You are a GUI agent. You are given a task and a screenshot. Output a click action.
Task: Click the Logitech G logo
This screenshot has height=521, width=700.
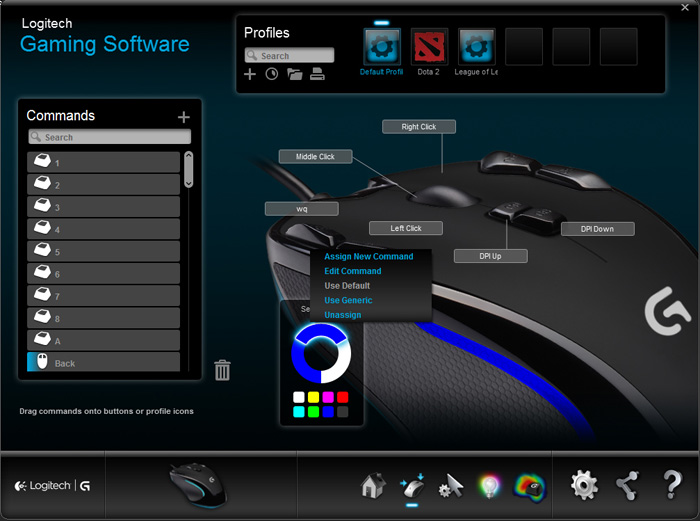(53, 486)
